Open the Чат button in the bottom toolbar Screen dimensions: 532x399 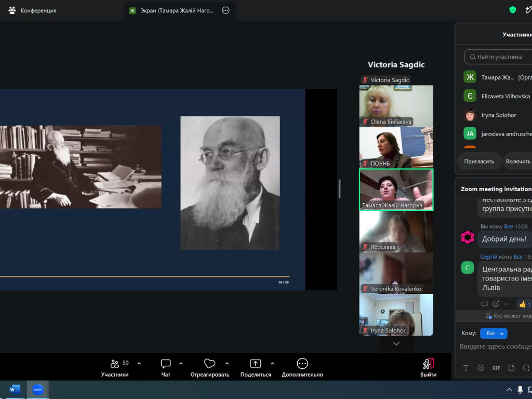[x=166, y=368]
